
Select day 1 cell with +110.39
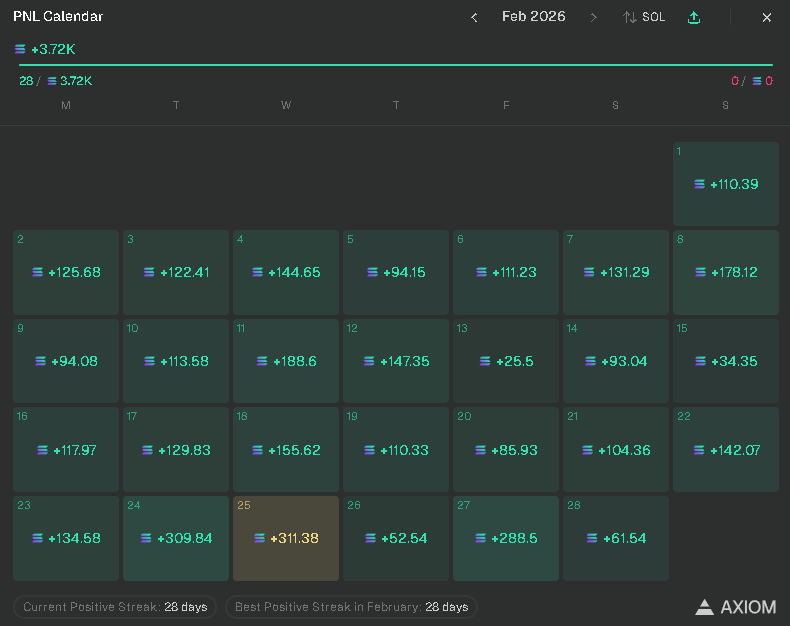tap(726, 184)
